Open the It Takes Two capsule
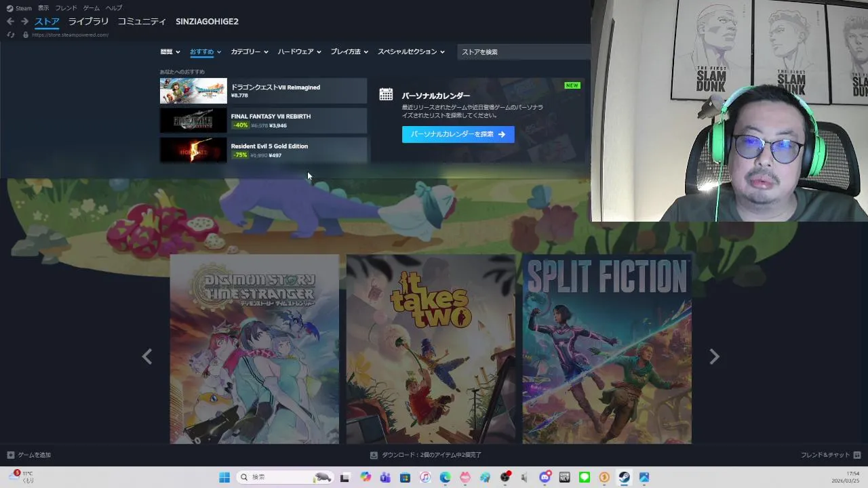The width and height of the screenshot is (868, 488). (x=431, y=349)
